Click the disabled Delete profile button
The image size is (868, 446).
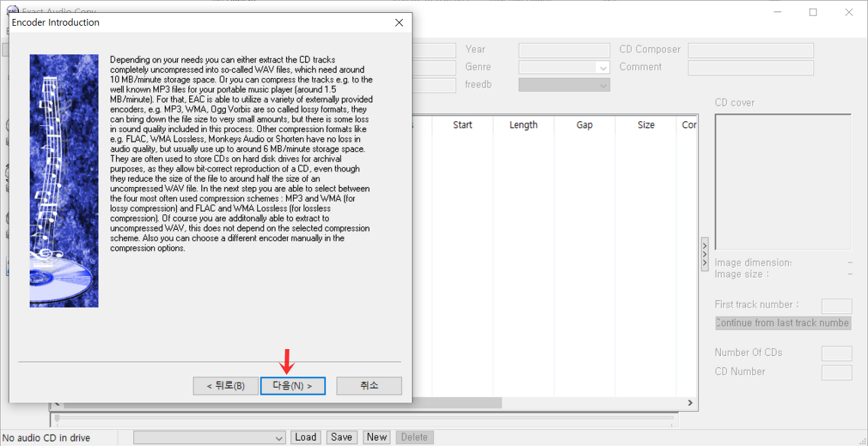coord(414,437)
